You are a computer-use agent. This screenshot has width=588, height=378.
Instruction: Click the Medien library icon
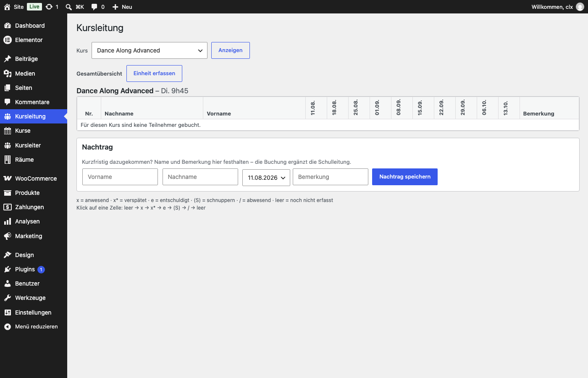tap(8, 73)
